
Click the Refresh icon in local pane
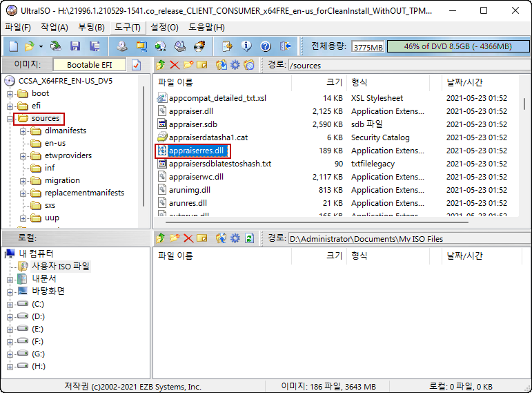(249, 238)
